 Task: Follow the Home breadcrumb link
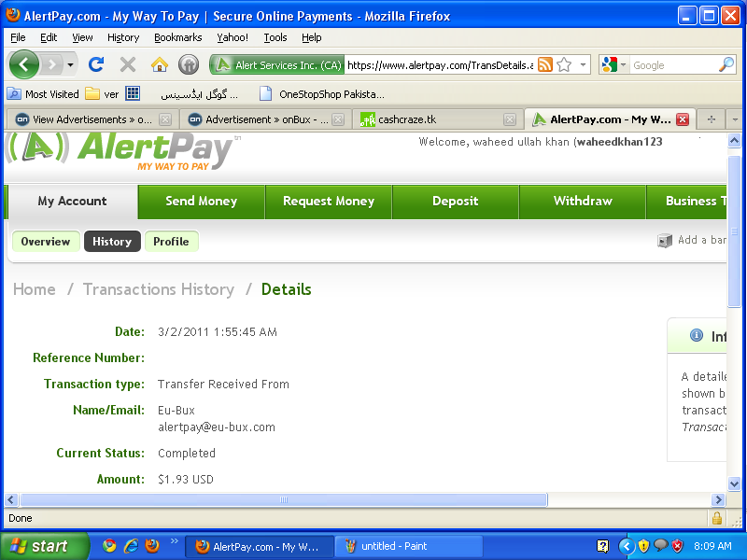coord(35,289)
